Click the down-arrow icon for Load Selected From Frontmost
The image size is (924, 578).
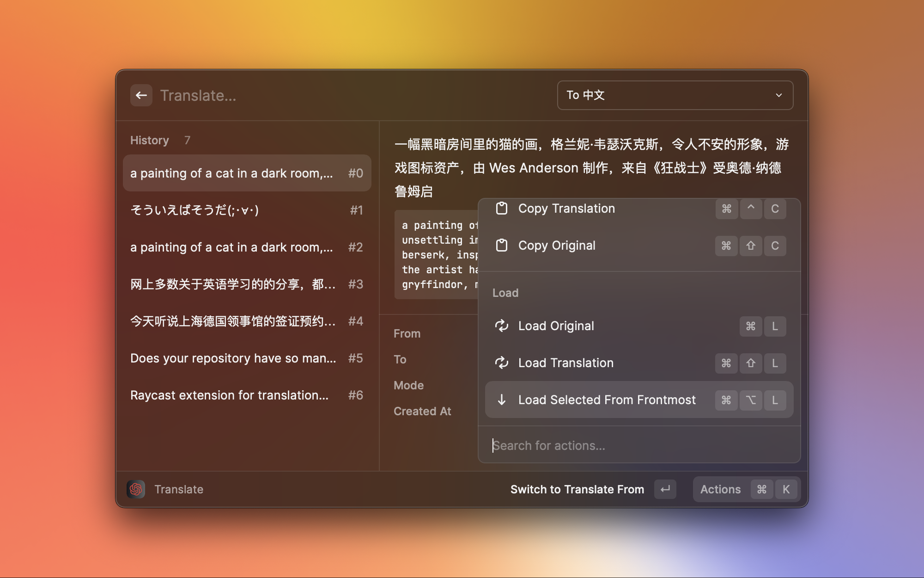[x=502, y=400]
